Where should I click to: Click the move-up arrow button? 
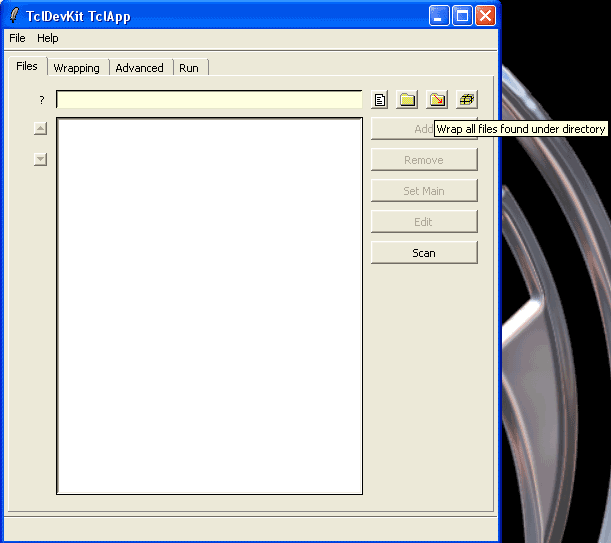(x=41, y=128)
